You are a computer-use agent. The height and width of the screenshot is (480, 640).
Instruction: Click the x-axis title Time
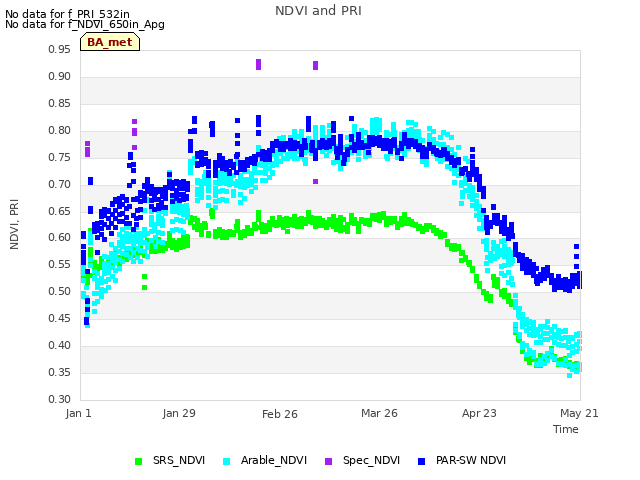pyautogui.click(x=566, y=429)
